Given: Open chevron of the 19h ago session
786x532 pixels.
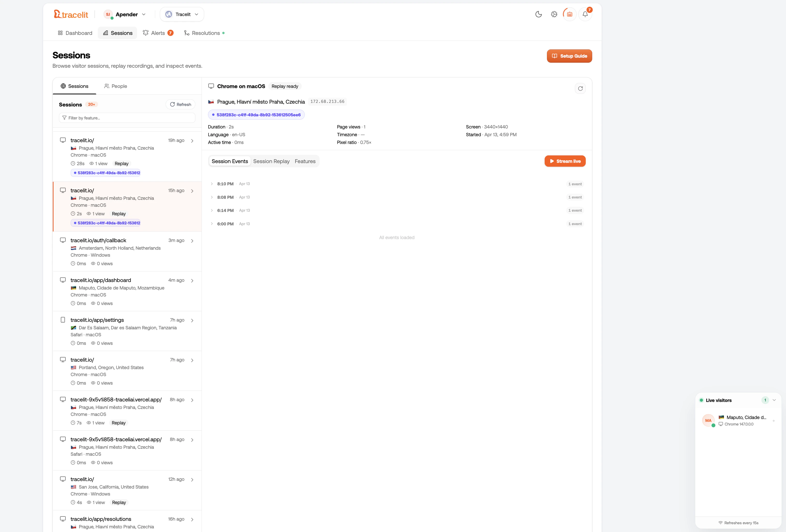Looking at the screenshot, I should click(x=192, y=141).
